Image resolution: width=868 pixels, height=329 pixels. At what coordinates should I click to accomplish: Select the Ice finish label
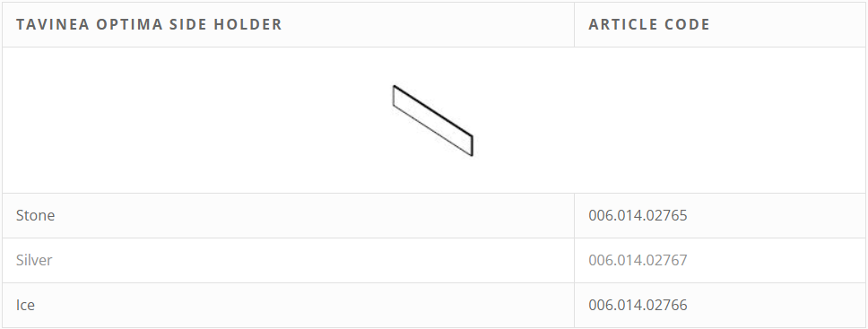pos(25,305)
